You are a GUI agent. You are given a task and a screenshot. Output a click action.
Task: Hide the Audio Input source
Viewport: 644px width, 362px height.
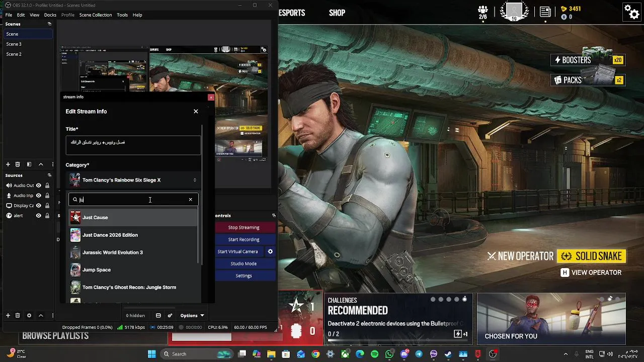point(38,196)
